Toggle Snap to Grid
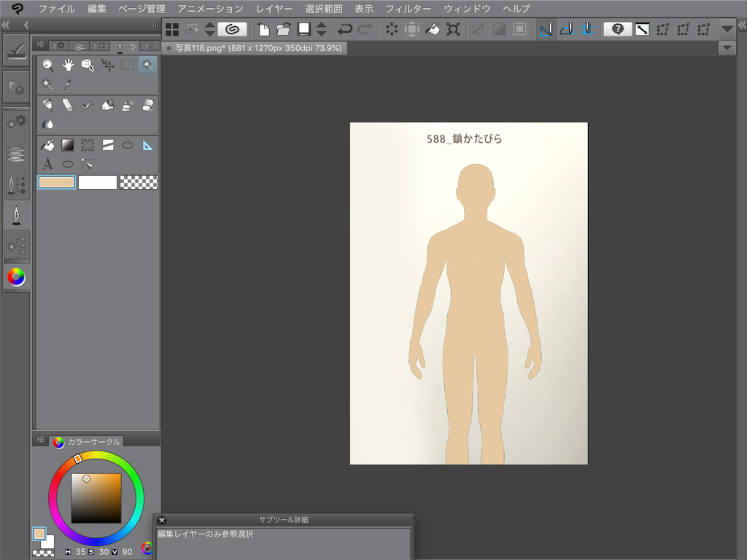The height and width of the screenshot is (560, 747). (x=587, y=29)
